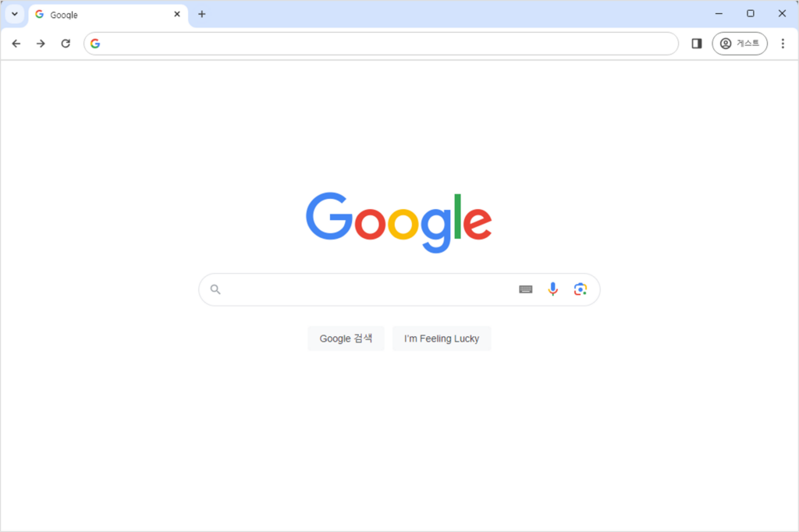Close the Google tab
This screenshot has height=532, width=799.
(x=177, y=14)
